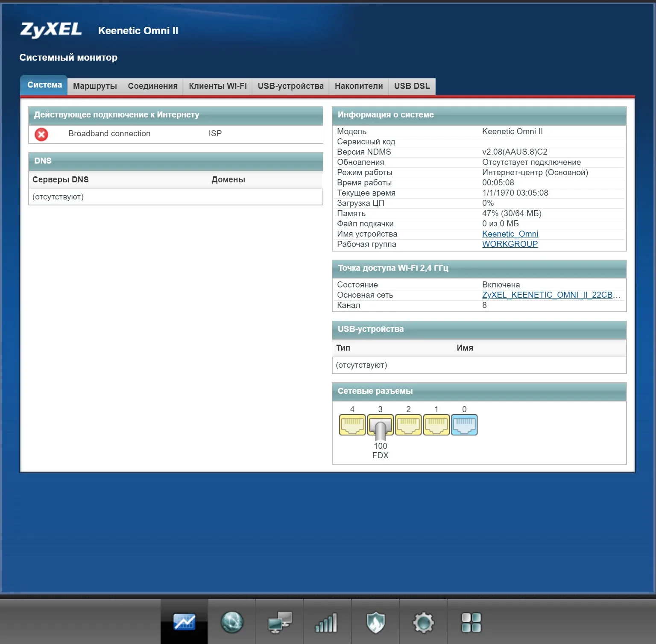Click the WORKGROUP link
Image resolution: width=656 pixels, height=644 pixels.
pos(510,244)
